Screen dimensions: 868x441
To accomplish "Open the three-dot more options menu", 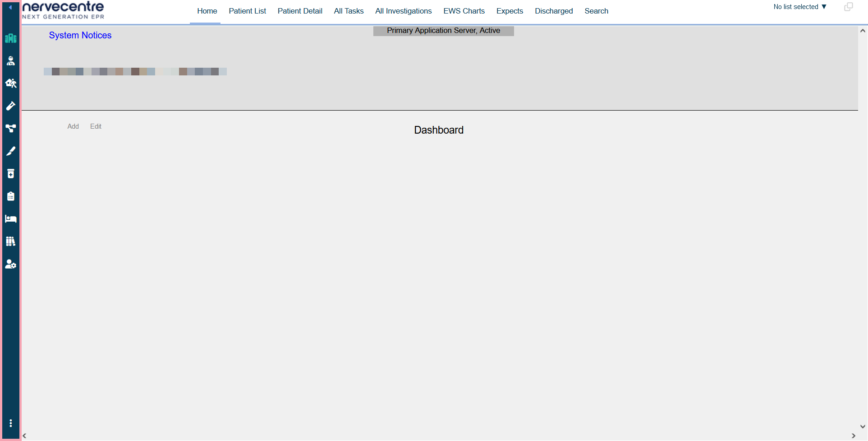I will pos(11,423).
